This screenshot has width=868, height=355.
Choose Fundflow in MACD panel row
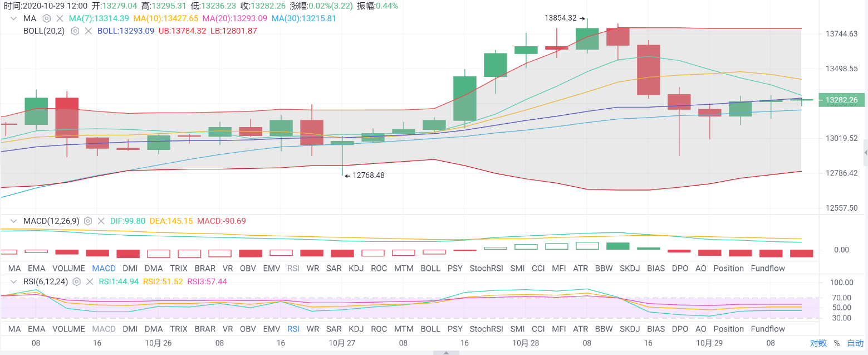click(768, 268)
